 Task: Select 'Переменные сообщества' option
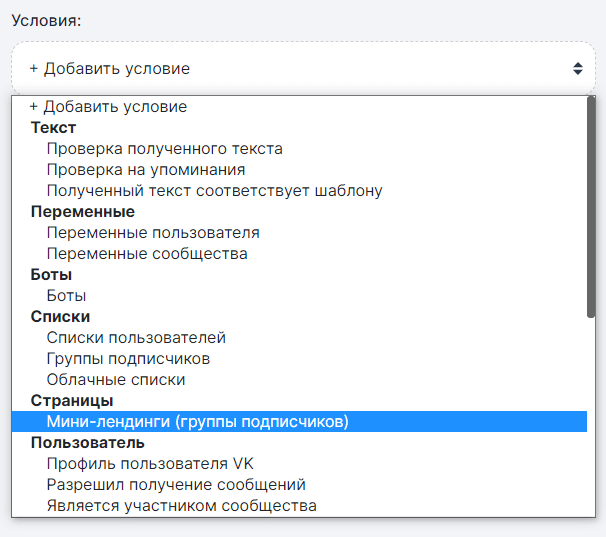click(x=146, y=254)
